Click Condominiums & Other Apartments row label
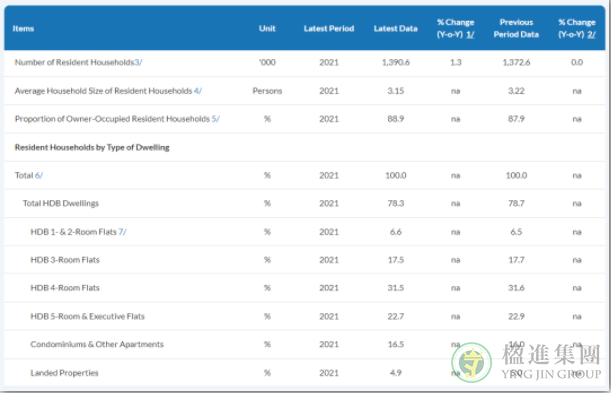 point(97,344)
